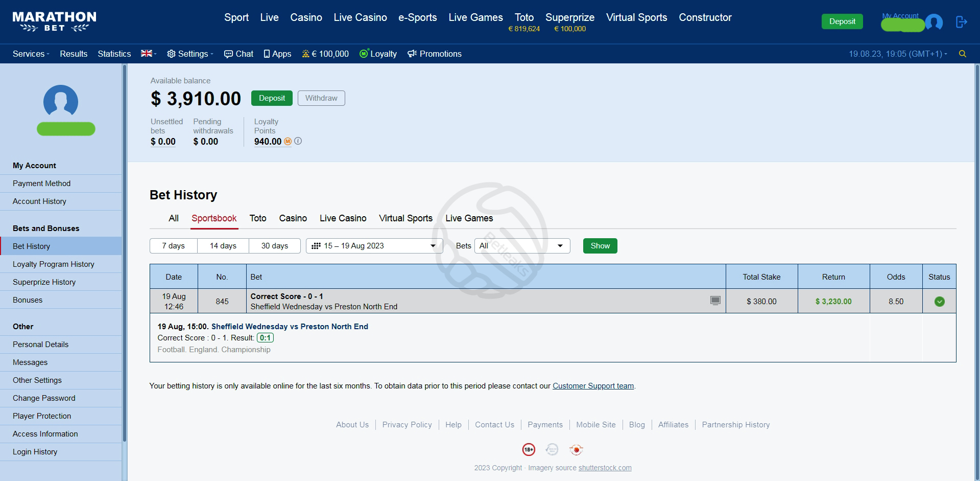Switch to the Live Games history tab
The image size is (980, 481).
tap(469, 218)
